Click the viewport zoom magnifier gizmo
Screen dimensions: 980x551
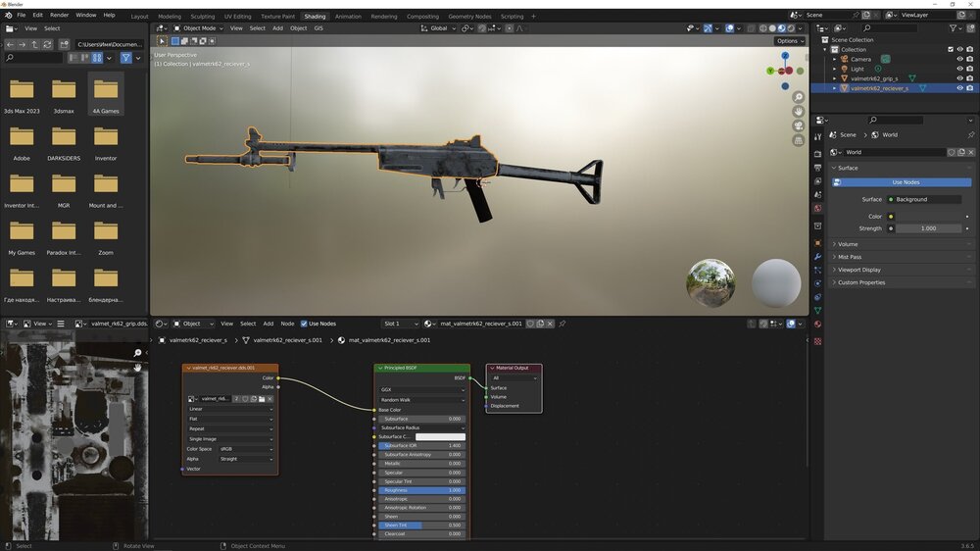tap(799, 97)
